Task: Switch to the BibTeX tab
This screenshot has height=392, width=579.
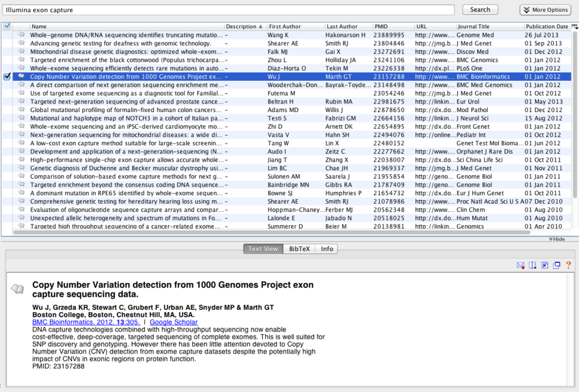Action: point(299,248)
